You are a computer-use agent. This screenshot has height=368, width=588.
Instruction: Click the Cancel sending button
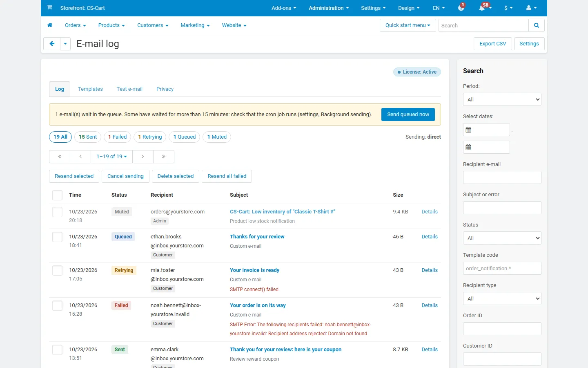tap(125, 176)
